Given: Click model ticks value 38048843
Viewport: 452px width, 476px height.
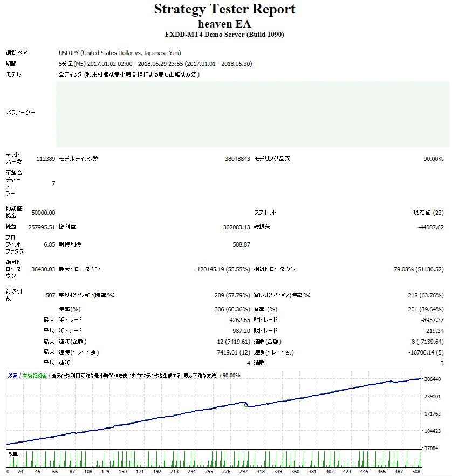Looking at the screenshot, I should click(x=237, y=159).
